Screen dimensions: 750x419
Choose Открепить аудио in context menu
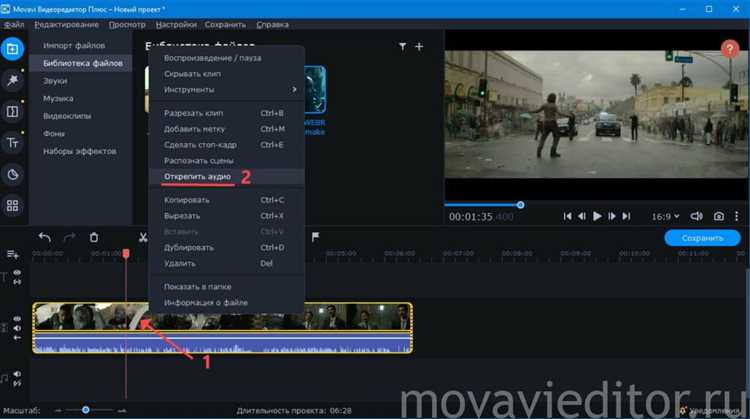pyautogui.click(x=227, y=176)
